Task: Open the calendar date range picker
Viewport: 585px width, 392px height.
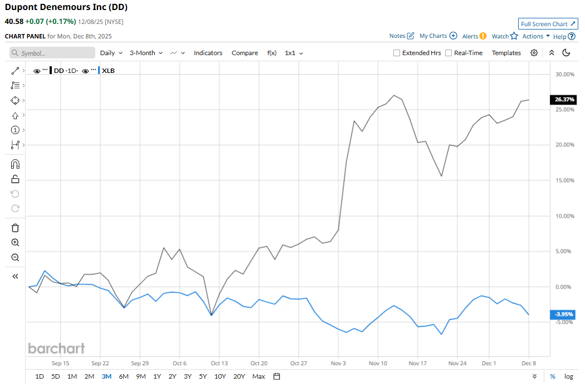Action: click(276, 376)
